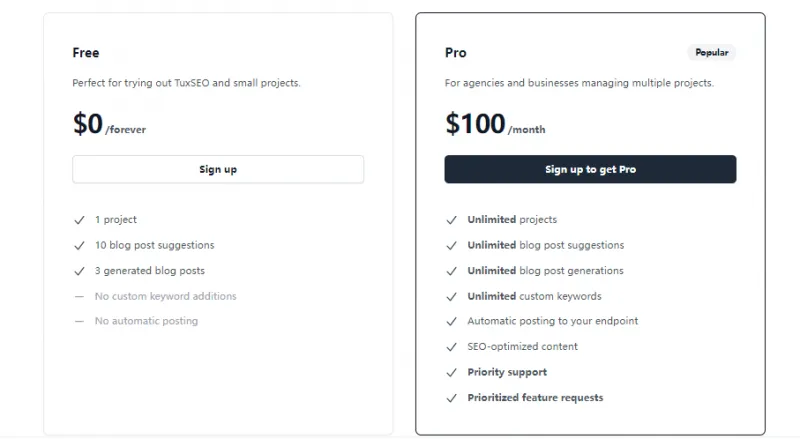Click the Free plan heading
The width and height of the screenshot is (800, 439).
coord(86,53)
